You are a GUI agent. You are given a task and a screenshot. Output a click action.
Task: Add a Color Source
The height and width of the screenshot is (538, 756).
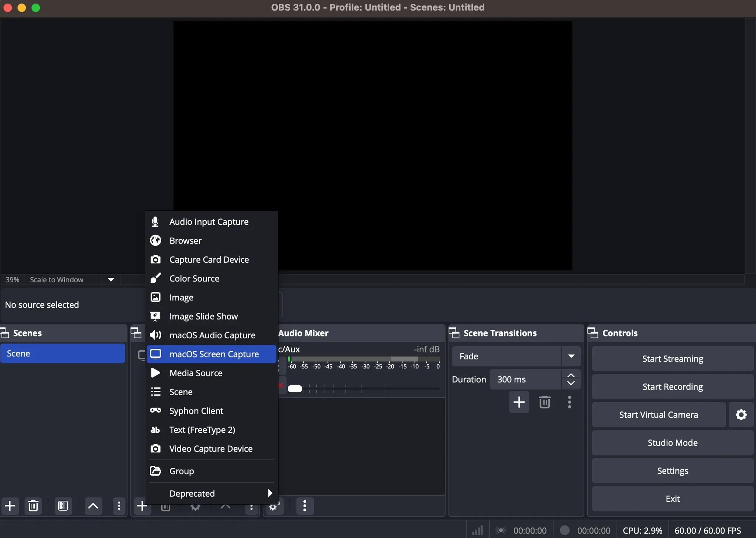pyautogui.click(x=211, y=278)
